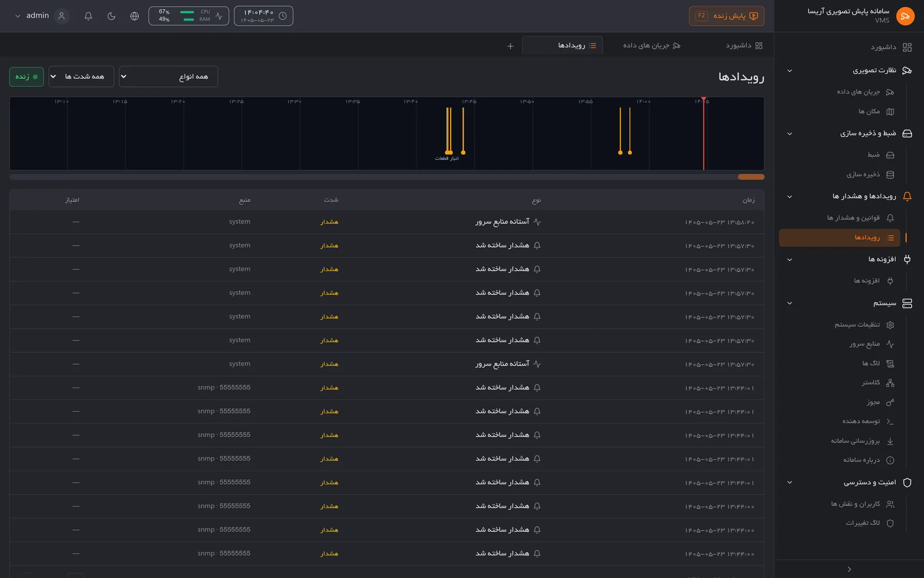Sort by the زمان column header

(748, 200)
